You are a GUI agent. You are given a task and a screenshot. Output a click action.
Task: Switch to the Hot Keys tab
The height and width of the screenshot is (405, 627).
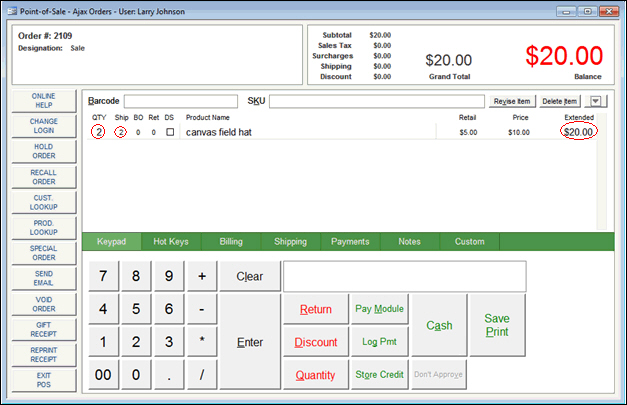click(x=172, y=241)
